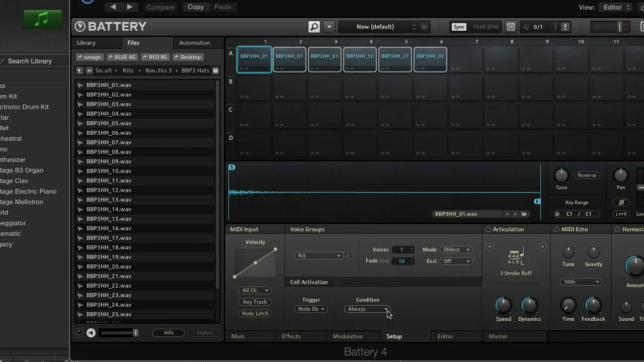This screenshot has width=644, height=362.
Task: Toggle the Note Latch button
Action: 255,313
